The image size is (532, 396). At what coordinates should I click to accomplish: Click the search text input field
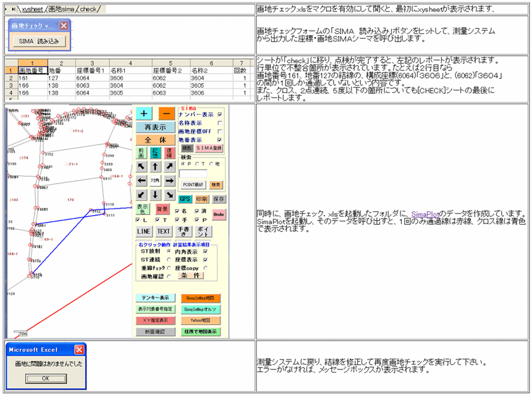(193, 174)
